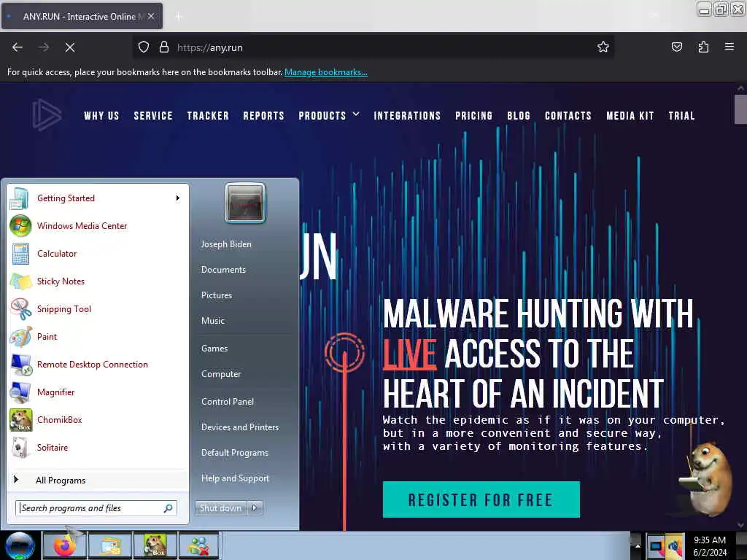Open the Save to Pocket icon
Viewport: 747px width, 560px height.
[x=676, y=47]
